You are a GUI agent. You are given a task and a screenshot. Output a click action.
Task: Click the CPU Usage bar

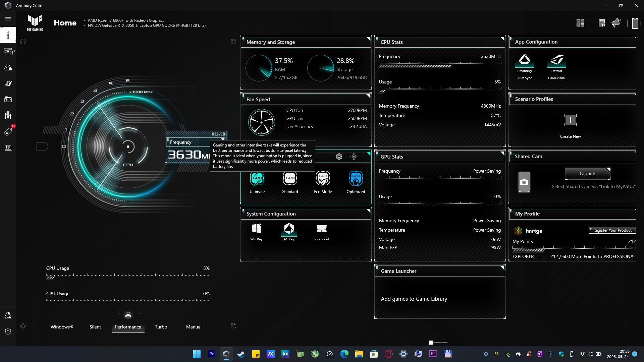coord(128,276)
